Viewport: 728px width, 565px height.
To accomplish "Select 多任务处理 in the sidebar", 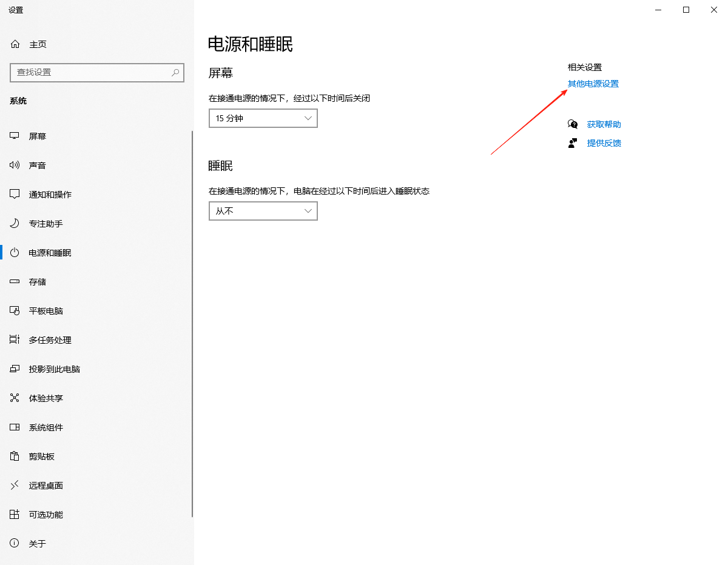I will 50,340.
